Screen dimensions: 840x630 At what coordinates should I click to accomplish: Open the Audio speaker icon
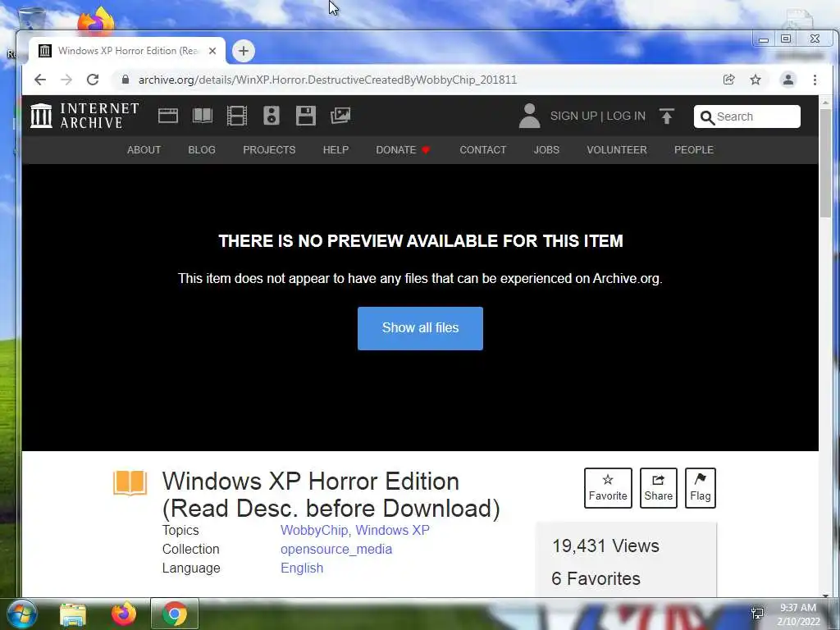click(x=272, y=116)
